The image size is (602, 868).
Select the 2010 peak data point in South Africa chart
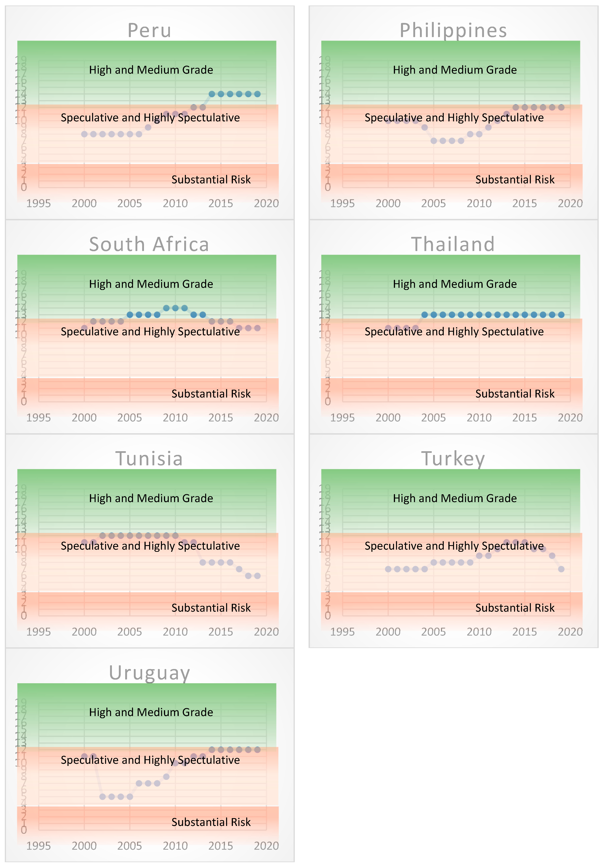pyautogui.click(x=175, y=308)
